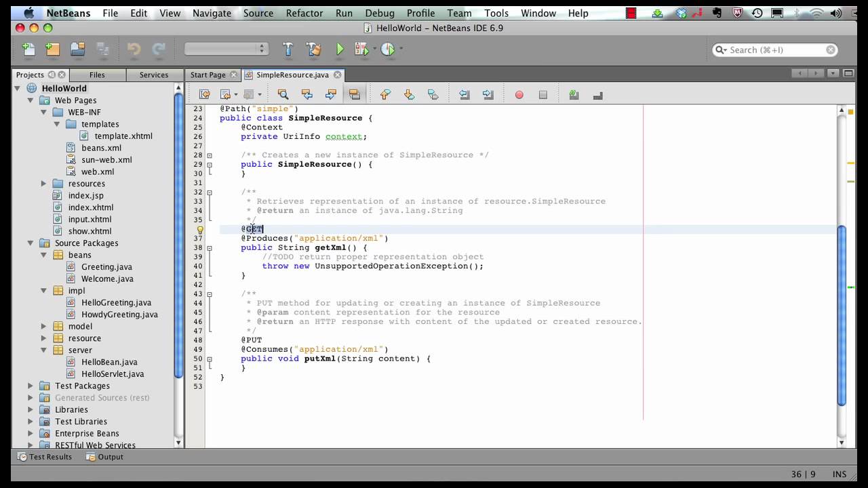Switch to the Start Page tab
The height and width of the screenshot is (488, 868).
208,75
